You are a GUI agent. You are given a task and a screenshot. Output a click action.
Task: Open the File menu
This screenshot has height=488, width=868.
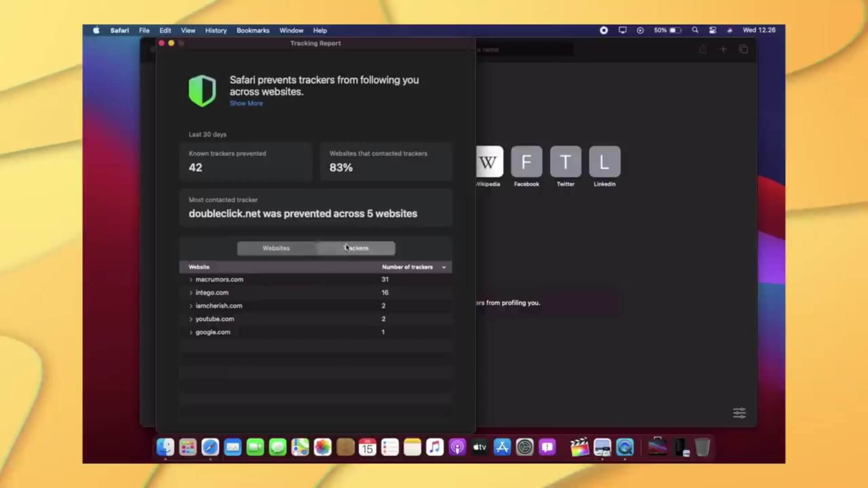click(144, 30)
